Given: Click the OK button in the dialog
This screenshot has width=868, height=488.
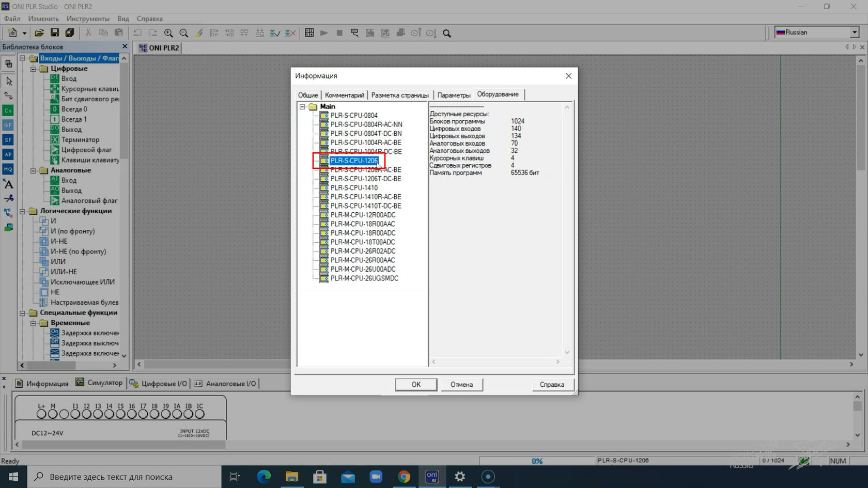Looking at the screenshot, I should 416,384.
